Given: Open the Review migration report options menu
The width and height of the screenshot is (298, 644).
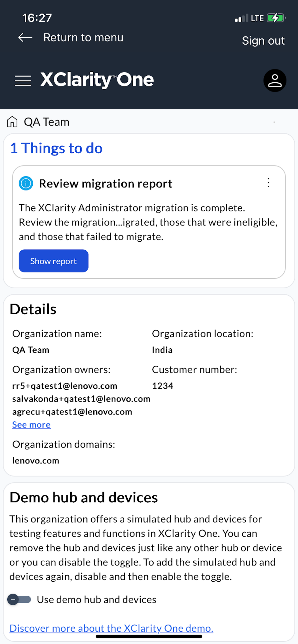Looking at the screenshot, I should [x=268, y=183].
